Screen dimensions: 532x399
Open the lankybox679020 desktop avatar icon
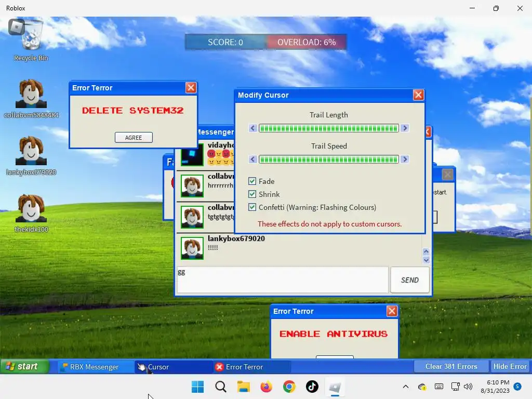point(31,156)
